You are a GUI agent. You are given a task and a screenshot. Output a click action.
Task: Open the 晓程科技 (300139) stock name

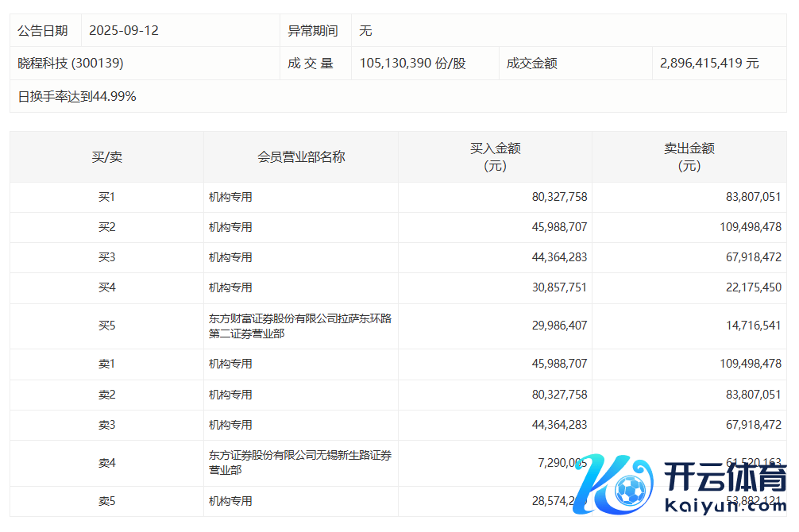click(x=71, y=64)
